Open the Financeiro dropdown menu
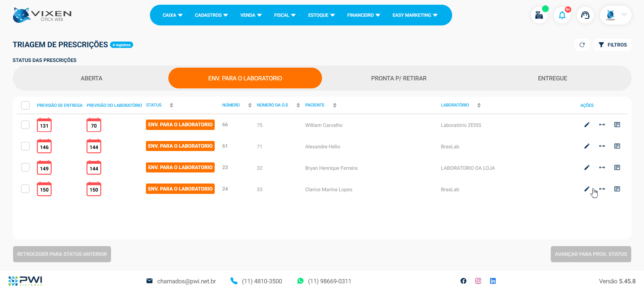This screenshot has height=291, width=644. 363,15
